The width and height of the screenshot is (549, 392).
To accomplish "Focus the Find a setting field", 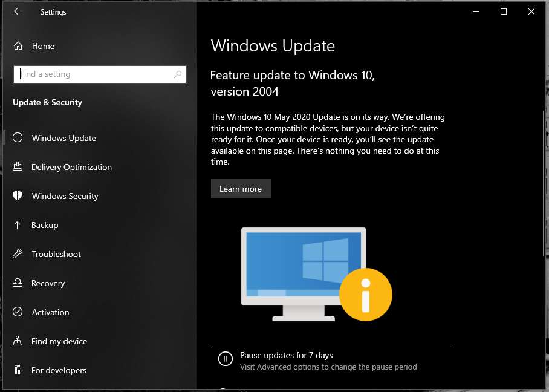I will tap(99, 74).
